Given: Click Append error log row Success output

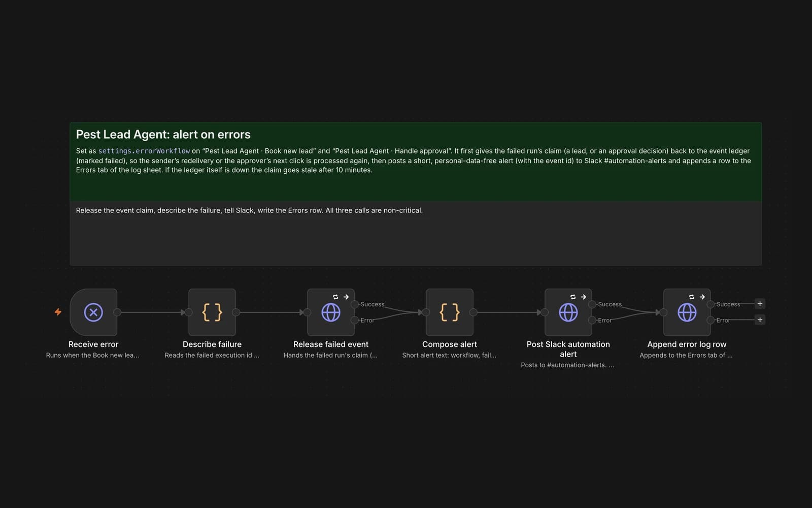Looking at the screenshot, I should click(x=711, y=304).
